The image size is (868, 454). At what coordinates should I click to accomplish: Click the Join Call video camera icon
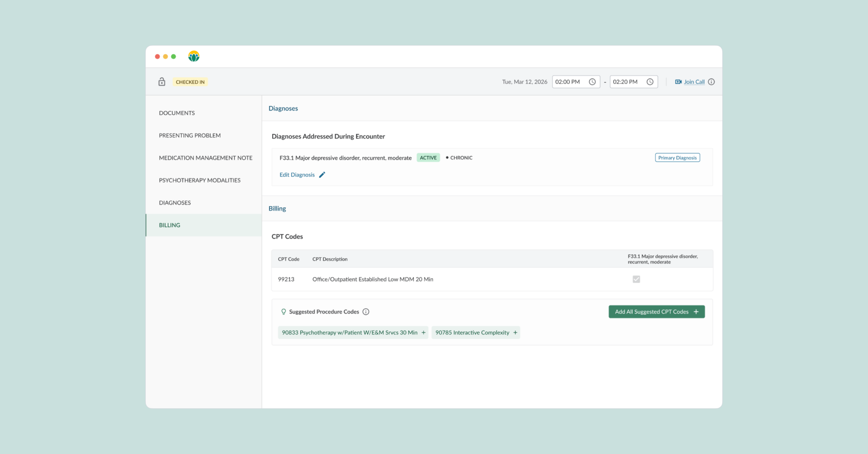click(678, 82)
